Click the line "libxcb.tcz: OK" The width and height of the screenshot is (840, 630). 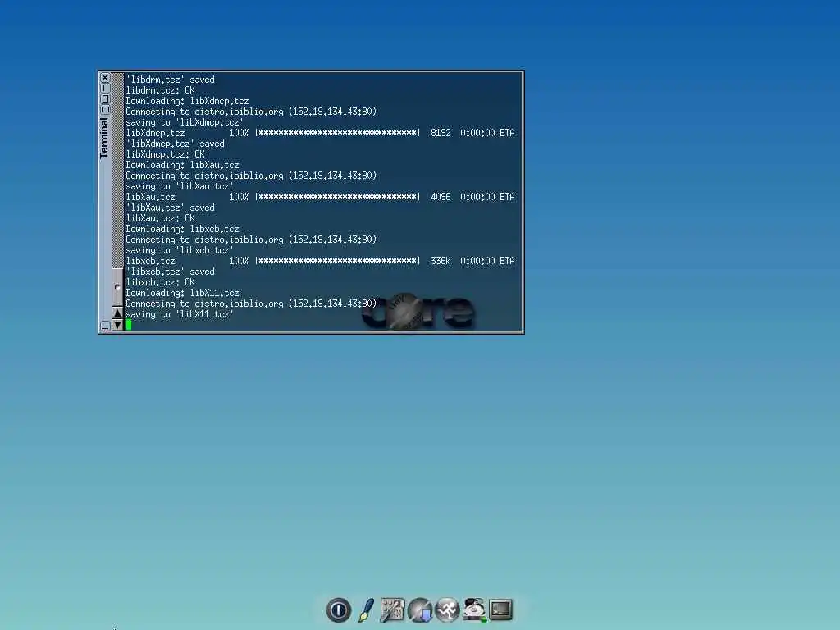pos(160,282)
